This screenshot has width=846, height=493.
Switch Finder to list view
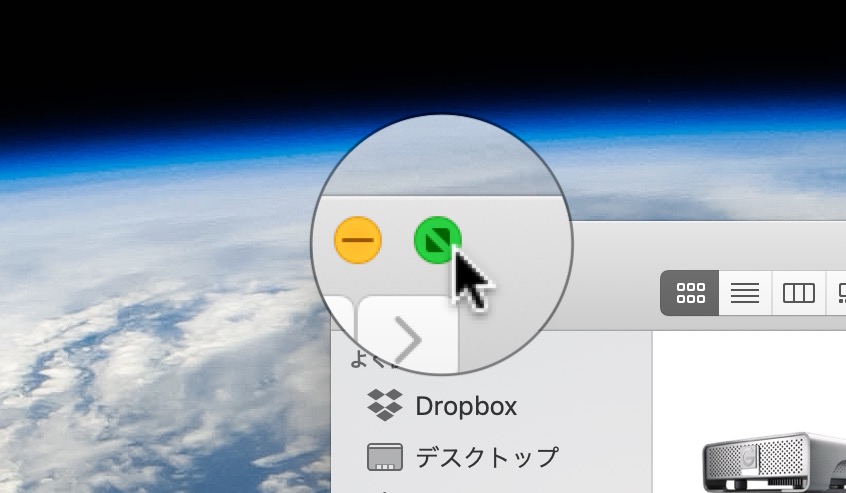coord(745,293)
